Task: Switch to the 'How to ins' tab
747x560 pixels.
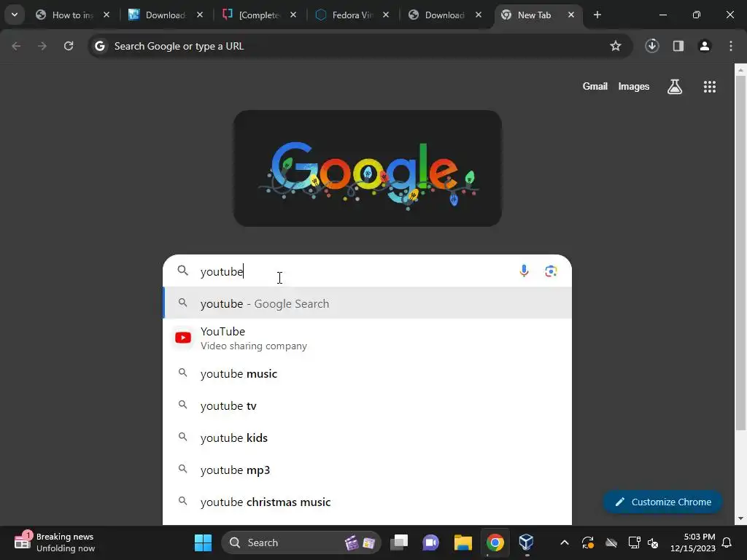Action: (x=72, y=15)
